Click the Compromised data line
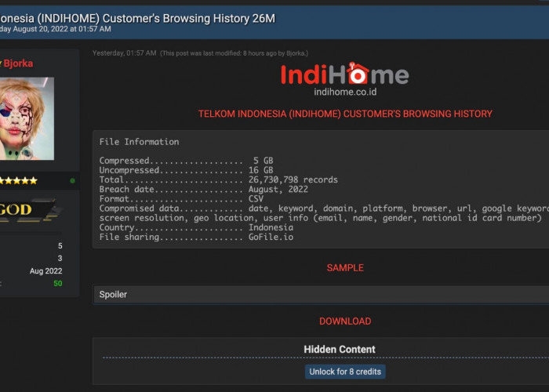This screenshot has height=392, width=549. (x=324, y=209)
